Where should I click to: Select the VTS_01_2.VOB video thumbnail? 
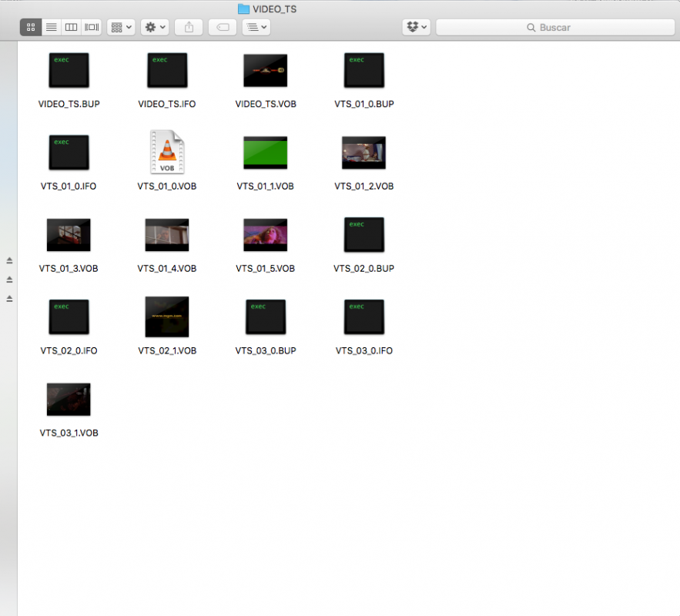363,152
